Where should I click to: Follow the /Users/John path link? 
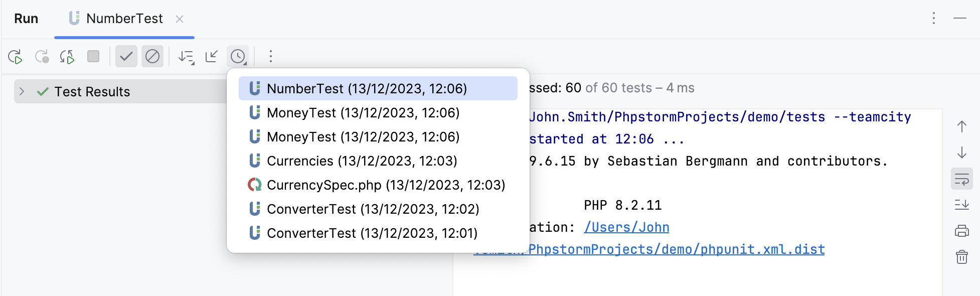pyautogui.click(x=626, y=227)
